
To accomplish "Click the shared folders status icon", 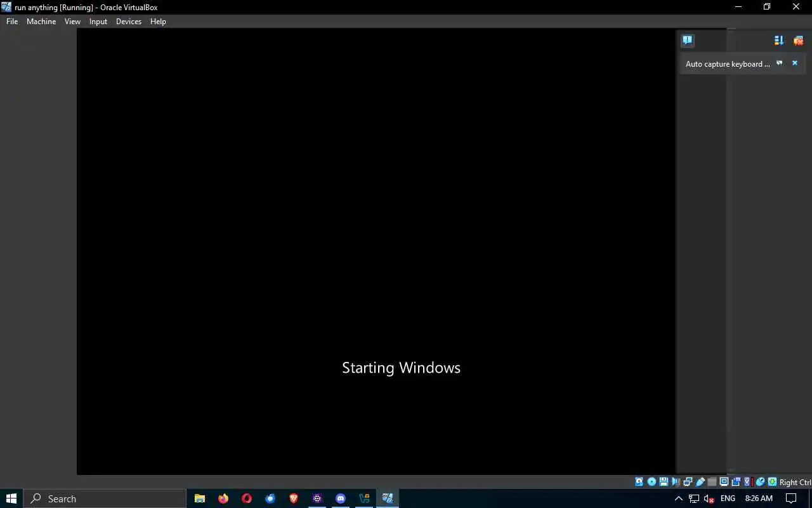I will coord(712,482).
